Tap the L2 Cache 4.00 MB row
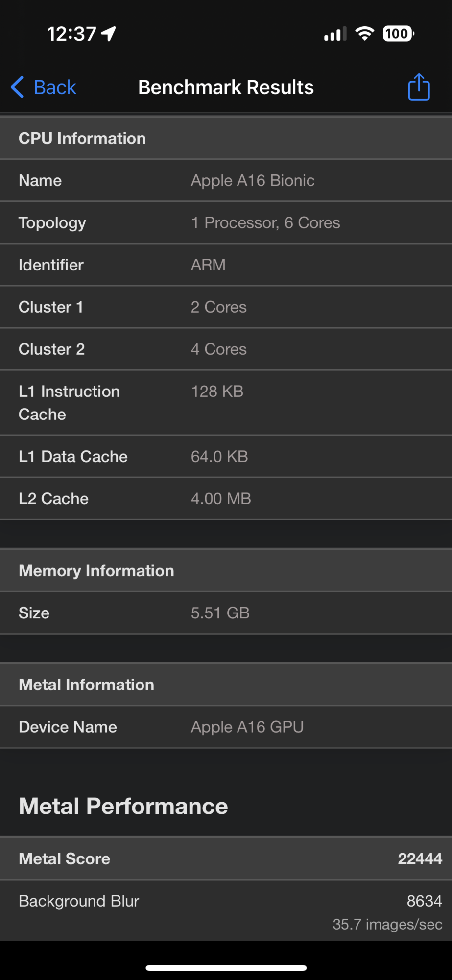This screenshot has height=980, width=452. pyautogui.click(x=226, y=498)
